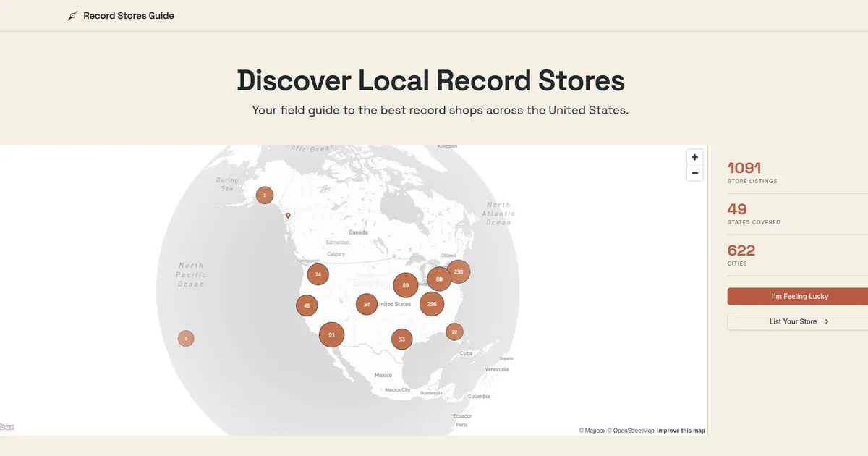Image resolution: width=868 pixels, height=456 pixels.
Task: Click the Improve this map link
Action: pos(681,431)
